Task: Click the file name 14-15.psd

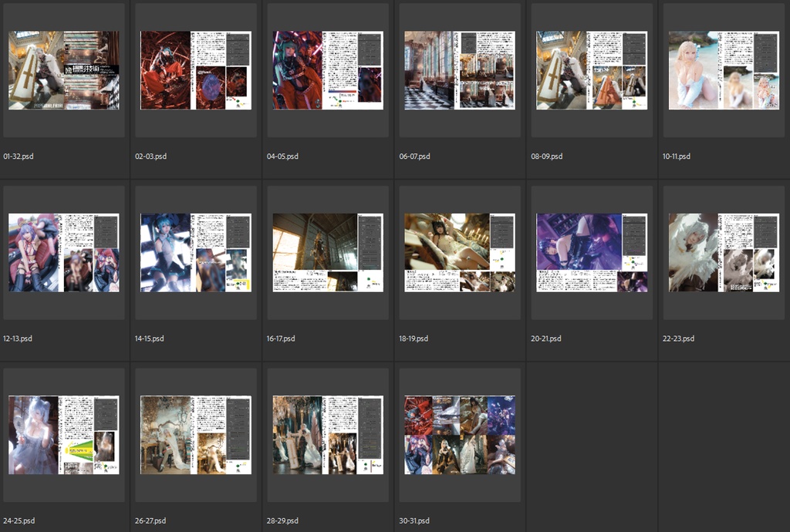Action: tap(149, 338)
